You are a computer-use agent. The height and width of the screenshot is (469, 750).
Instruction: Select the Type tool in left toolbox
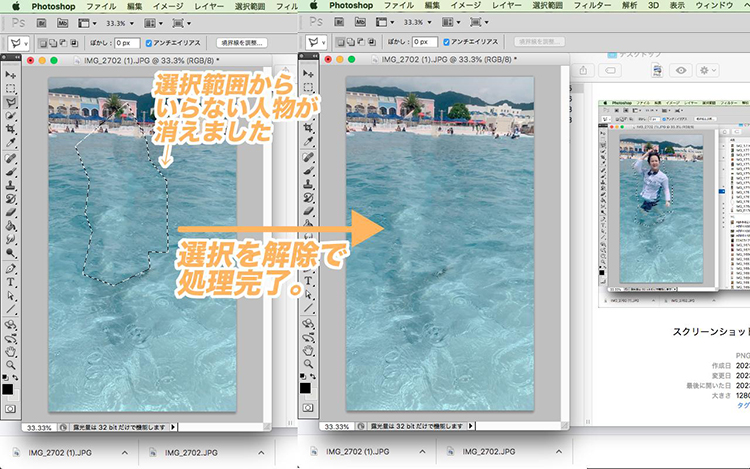point(11,282)
